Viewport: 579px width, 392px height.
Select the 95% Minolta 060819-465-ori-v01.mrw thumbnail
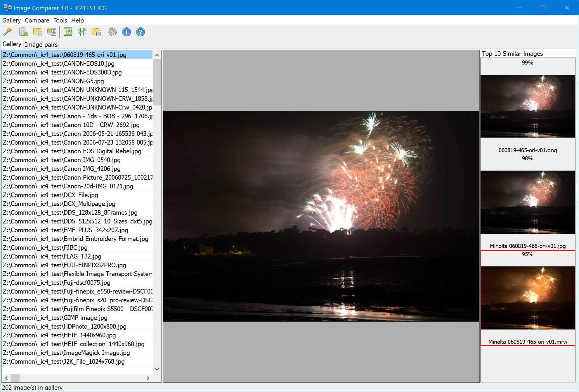pyautogui.click(x=528, y=298)
